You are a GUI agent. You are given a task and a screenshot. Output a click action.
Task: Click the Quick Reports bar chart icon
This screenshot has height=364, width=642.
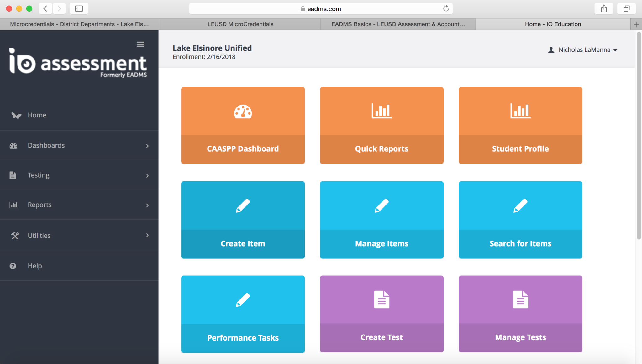382,111
